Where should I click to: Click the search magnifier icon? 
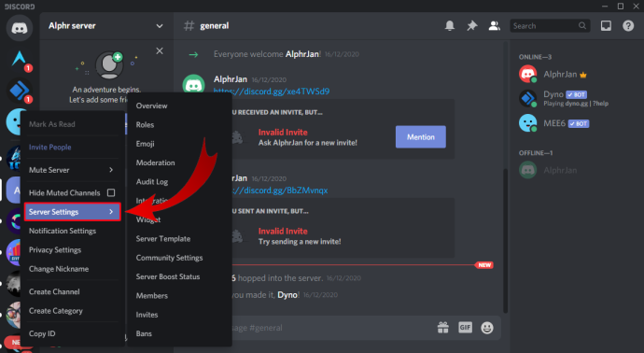click(x=582, y=26)
